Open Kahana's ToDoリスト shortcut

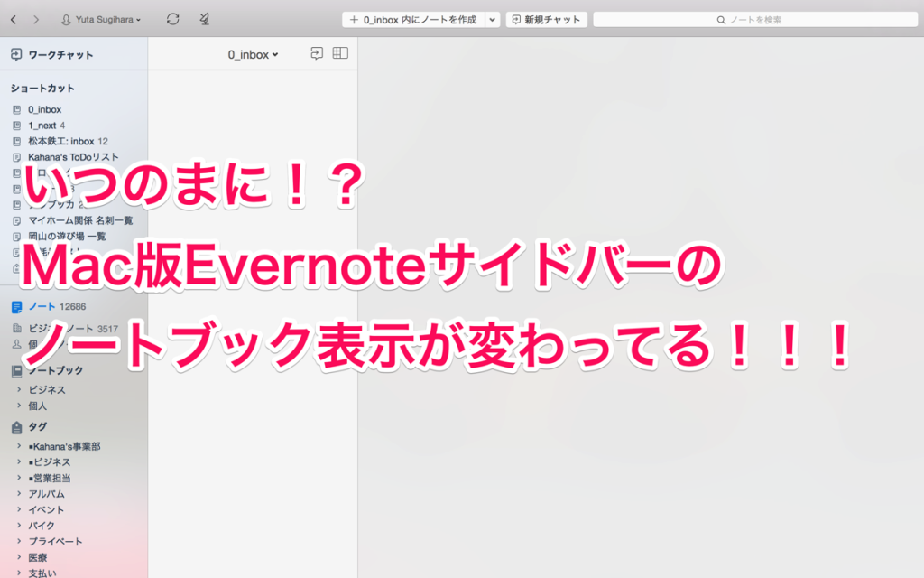[x=73, y=157]
